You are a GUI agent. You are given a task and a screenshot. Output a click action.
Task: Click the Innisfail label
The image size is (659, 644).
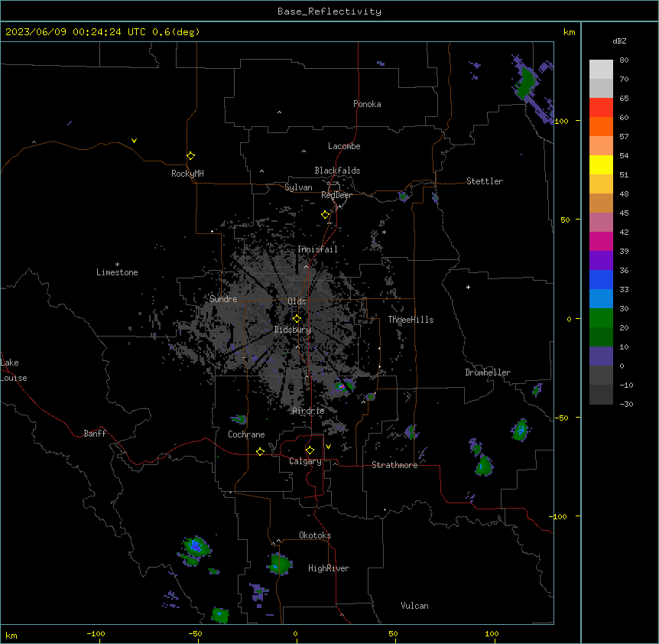pos(317,249)
